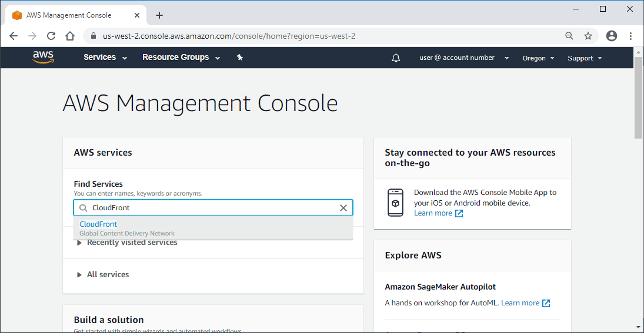Click the pin shortcut icon in navbar

(x=240, y=58)
